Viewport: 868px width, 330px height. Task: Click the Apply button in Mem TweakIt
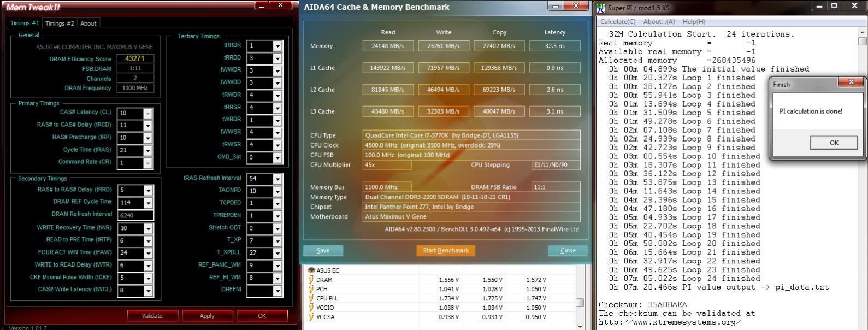pyautogui.click(x=207, y=316)
